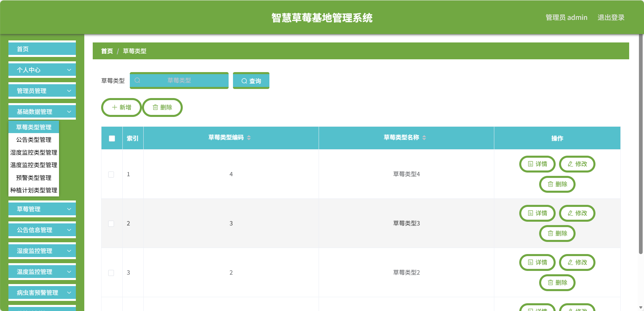Click the trash icon in row 2's 删除 button
The width and height of the screenshot is (644, 311).
tap(550, 233)
